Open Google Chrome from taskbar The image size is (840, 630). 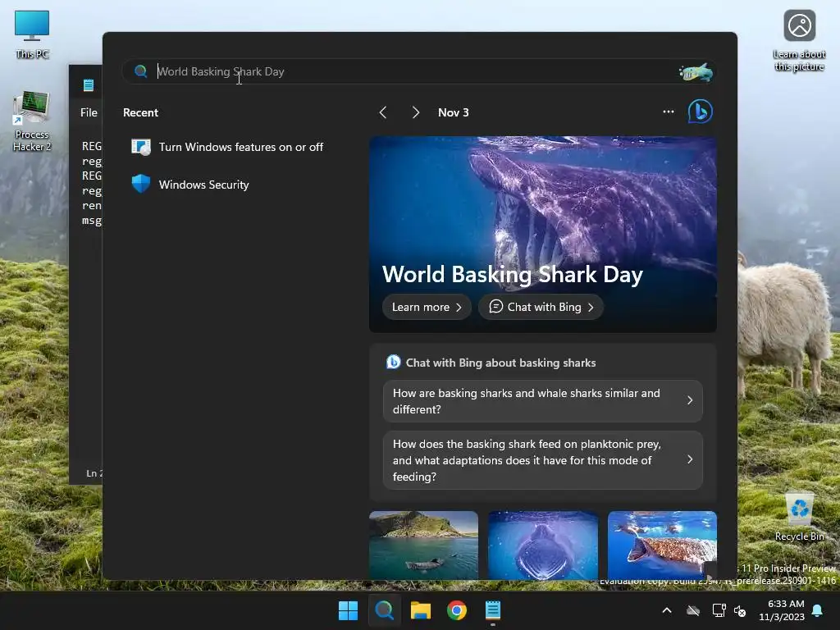(457, 610)
